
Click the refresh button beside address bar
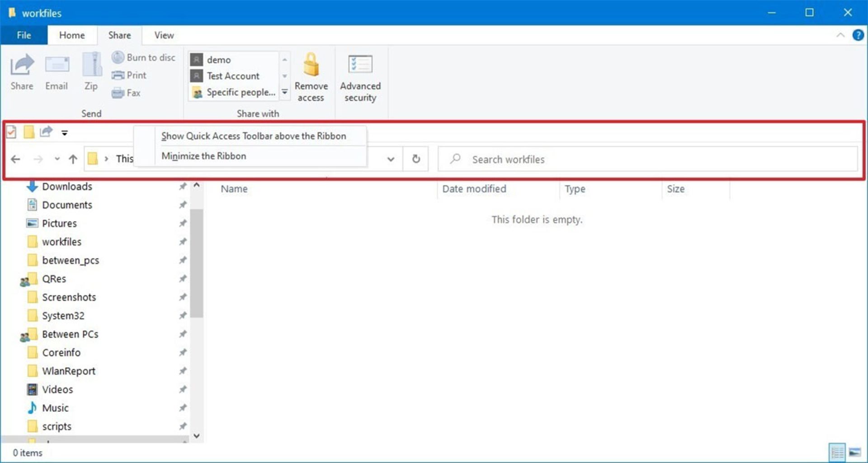point(416,159)
